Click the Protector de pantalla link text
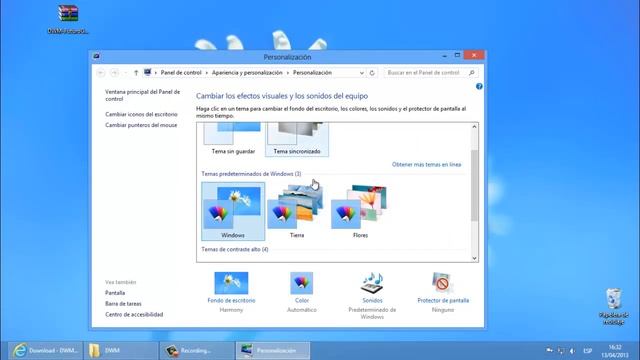 point(443,300)
